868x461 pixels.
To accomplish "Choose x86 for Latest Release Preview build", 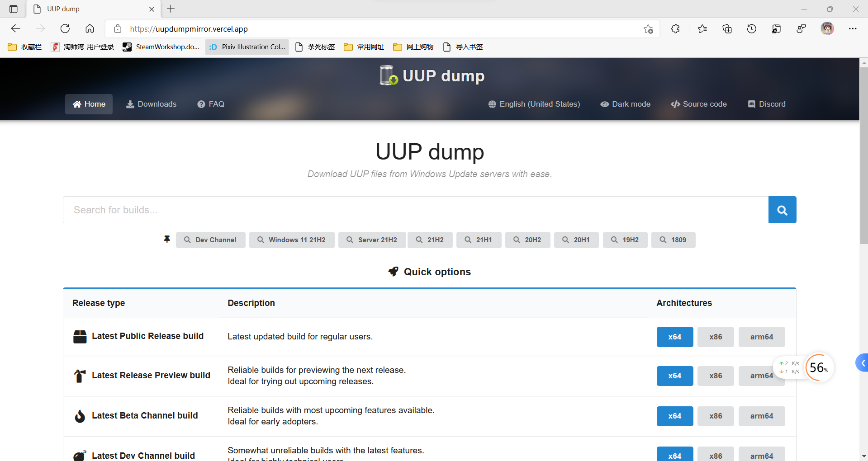I will point(716,376).
